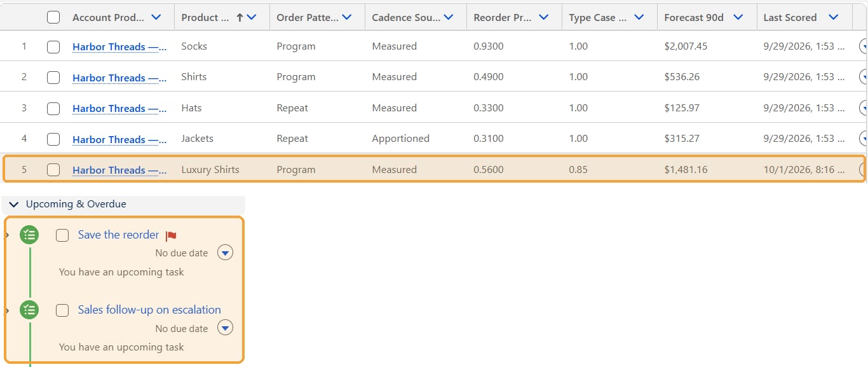
Task: Expand details of Save the reorder task
Action: point(7,235)
